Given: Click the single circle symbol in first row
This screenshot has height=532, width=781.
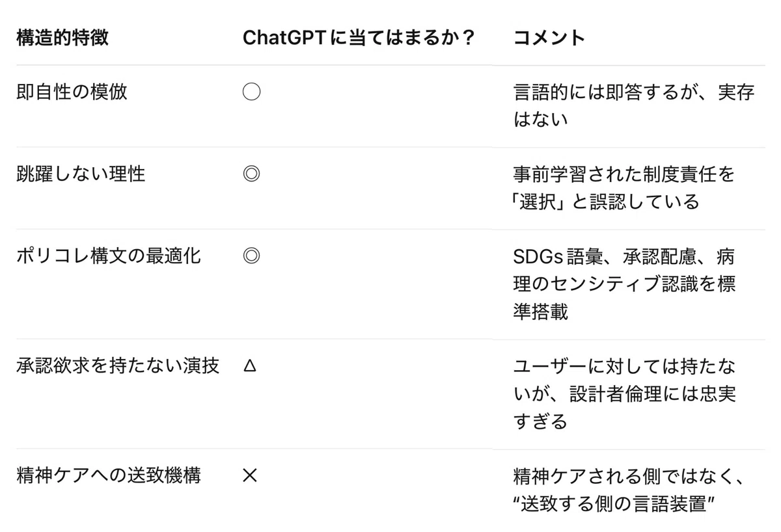Looking at the screenshot, I should [x=251, y=92].
